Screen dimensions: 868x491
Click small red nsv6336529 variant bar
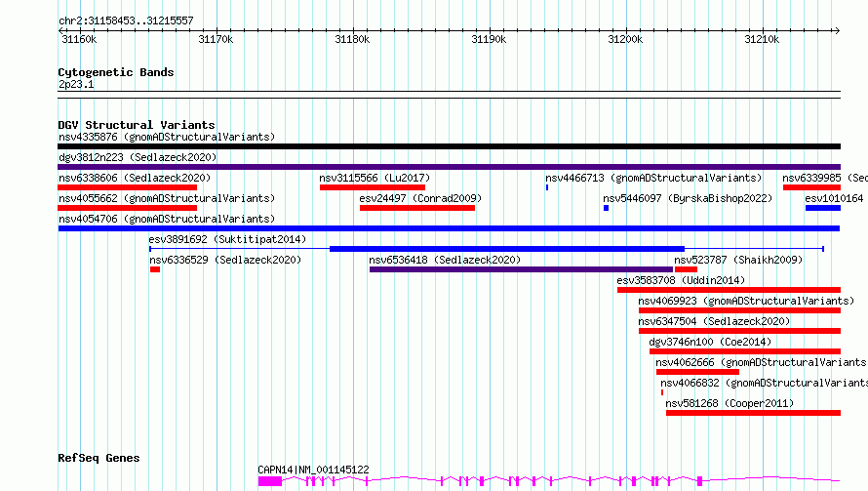pyautogui.click(x=155, y=269)
